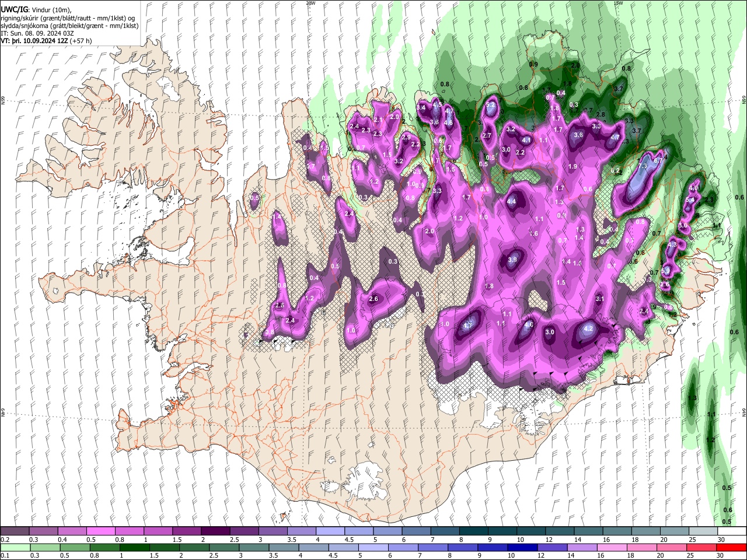Screen dimensions: 747x560
Task: Click the violet 12 swatch in the lower legend row
Action: (551, 548)
